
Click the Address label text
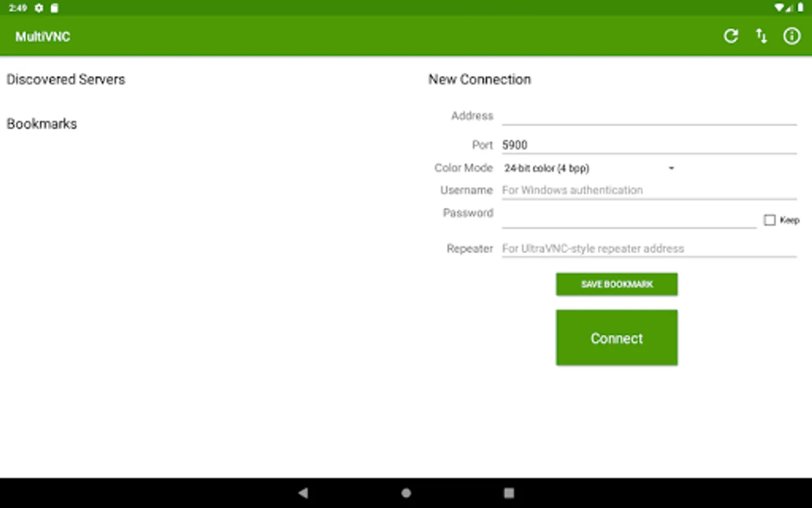[x=472, y=116]
